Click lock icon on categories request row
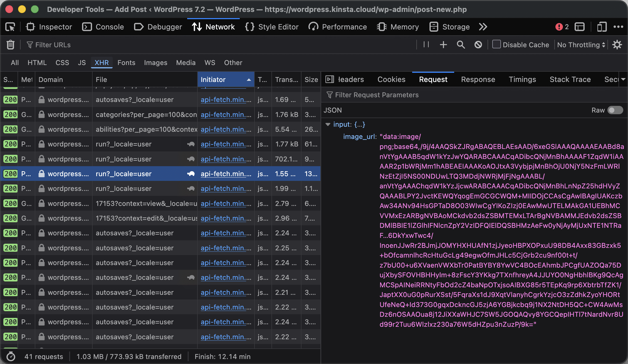This screenshot has width=628, height=364. click(41, 114)
